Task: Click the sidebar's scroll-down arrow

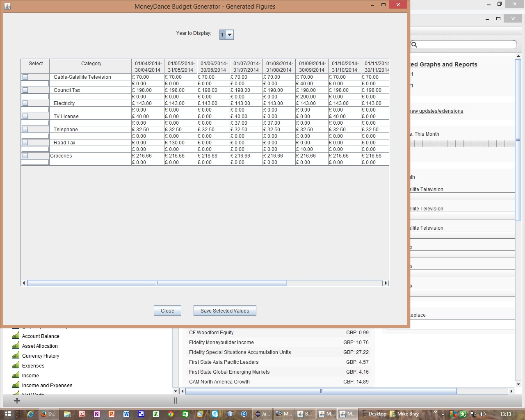Action: click(176, 391)
